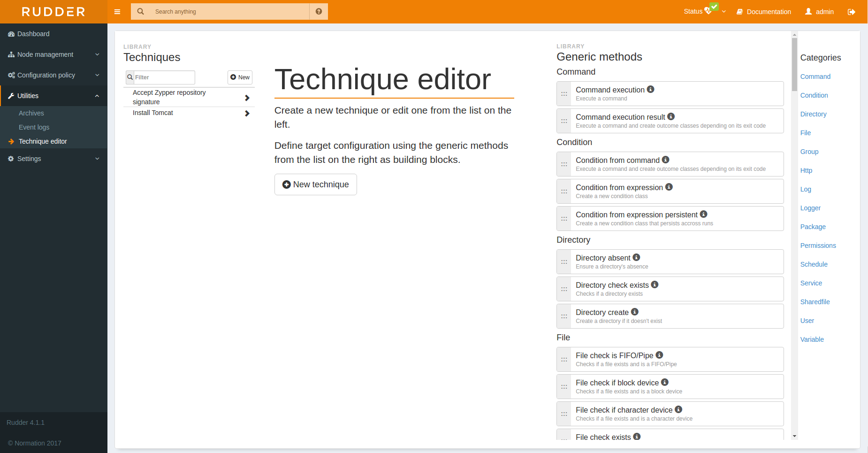This screenshot has height=453, width=868.
Task: Jump to the Sharedfile category
Action: pyautogui.click(x=815, y=302)
